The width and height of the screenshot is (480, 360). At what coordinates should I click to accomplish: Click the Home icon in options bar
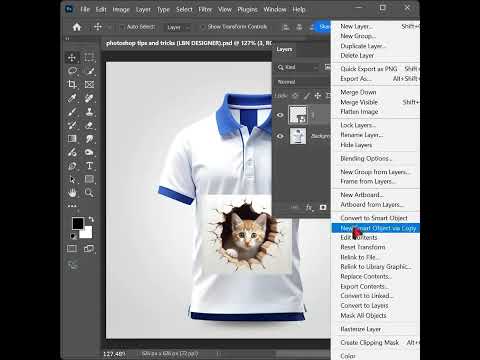pos(77,27)
